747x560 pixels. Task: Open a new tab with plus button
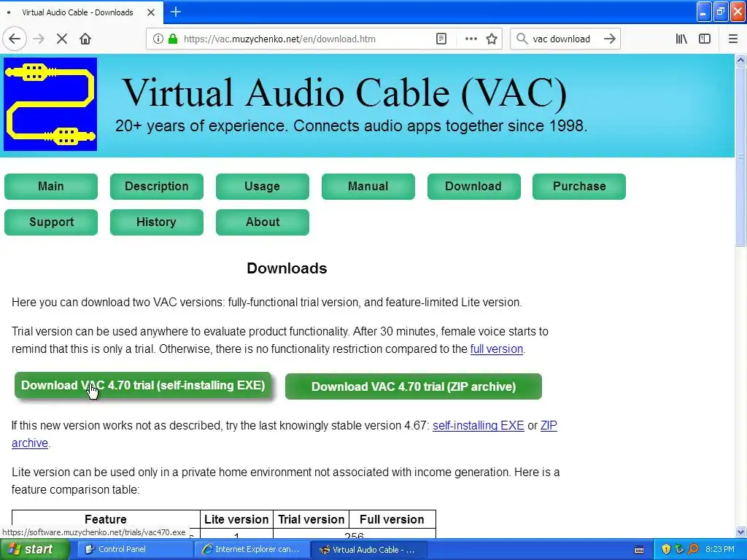[176, 12]
